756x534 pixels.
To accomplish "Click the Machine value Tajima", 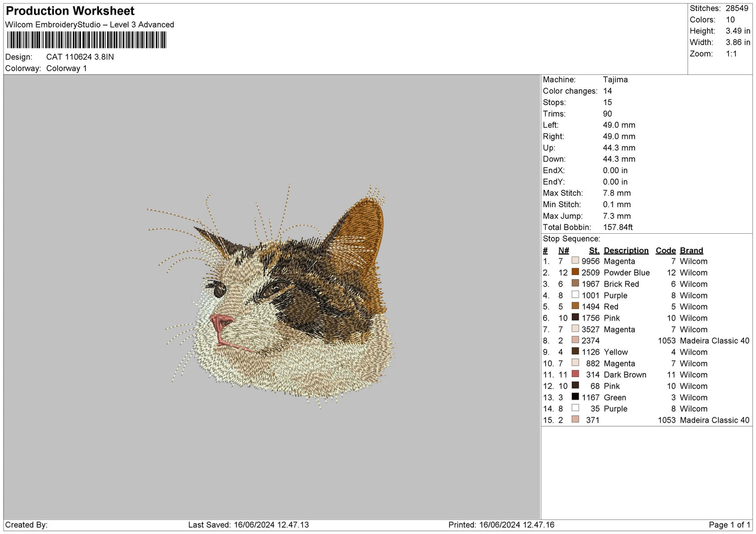I will 615,79.
